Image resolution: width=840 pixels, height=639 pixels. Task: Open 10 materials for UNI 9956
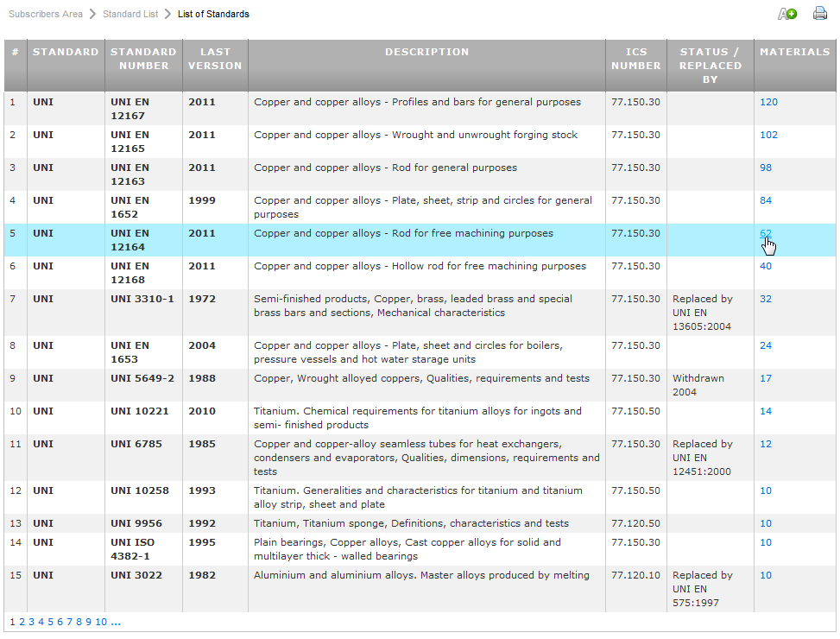(766, 523)
